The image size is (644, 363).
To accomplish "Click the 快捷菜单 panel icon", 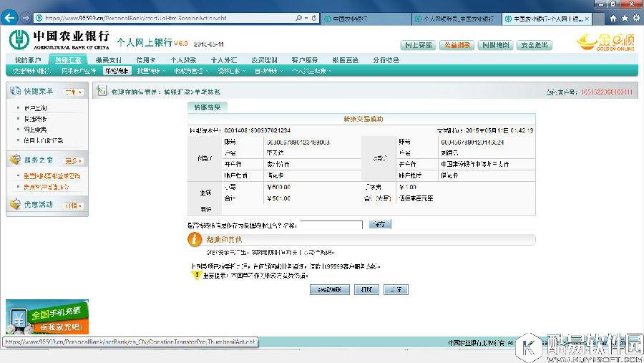I will 15,91.
